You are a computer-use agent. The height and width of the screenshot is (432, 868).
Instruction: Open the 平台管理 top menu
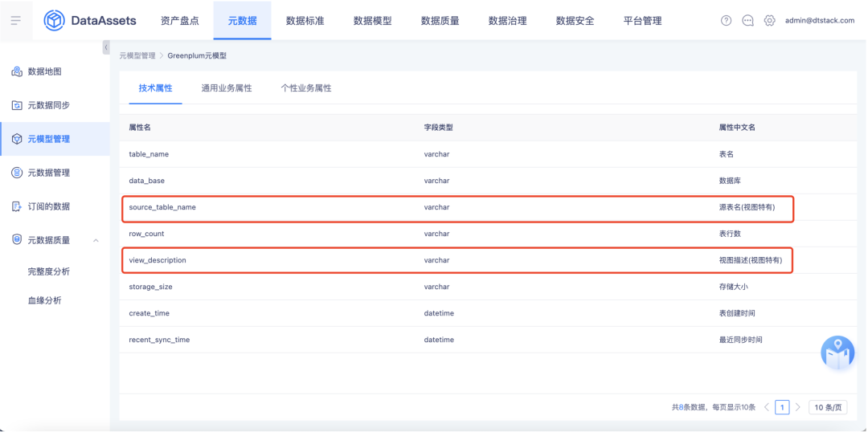point(643,21)
